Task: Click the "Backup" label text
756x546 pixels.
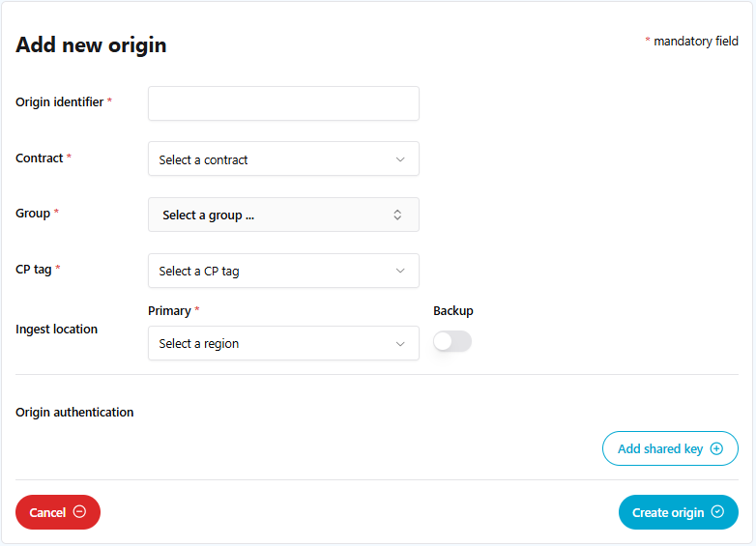Action: tap(453, 311)
